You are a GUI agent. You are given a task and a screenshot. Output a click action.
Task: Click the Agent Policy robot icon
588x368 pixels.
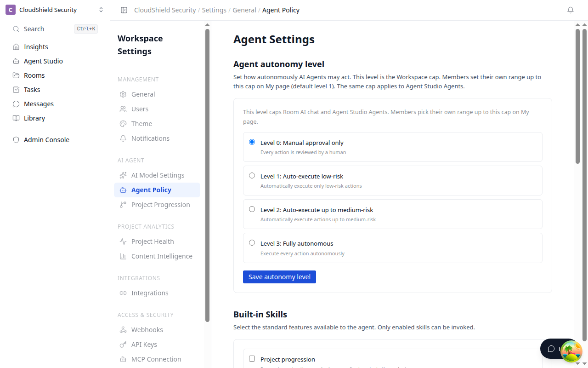pyautogui.click(x=123, y=190)
